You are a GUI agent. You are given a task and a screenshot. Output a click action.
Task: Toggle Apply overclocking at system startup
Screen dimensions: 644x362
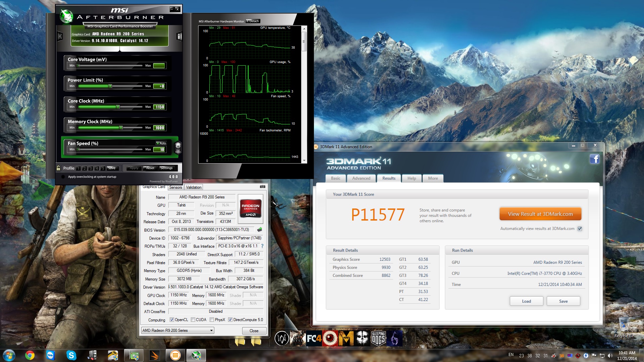coord(63,177)
